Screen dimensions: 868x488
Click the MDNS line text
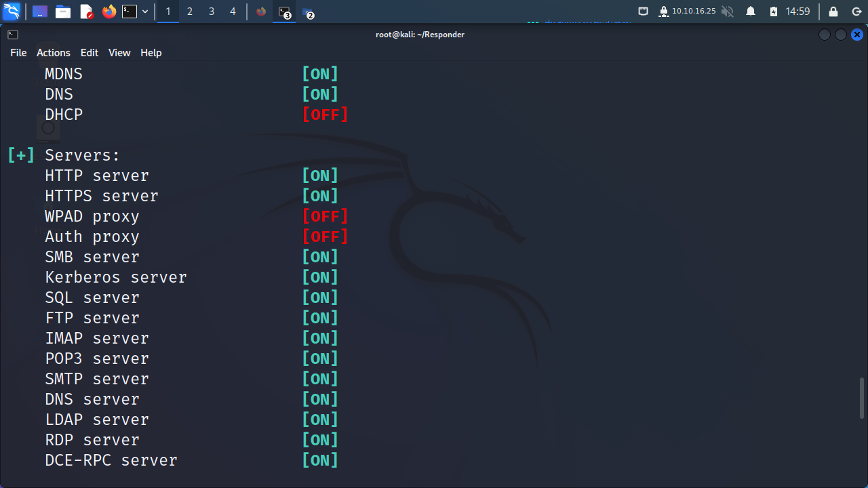point(64,74)
